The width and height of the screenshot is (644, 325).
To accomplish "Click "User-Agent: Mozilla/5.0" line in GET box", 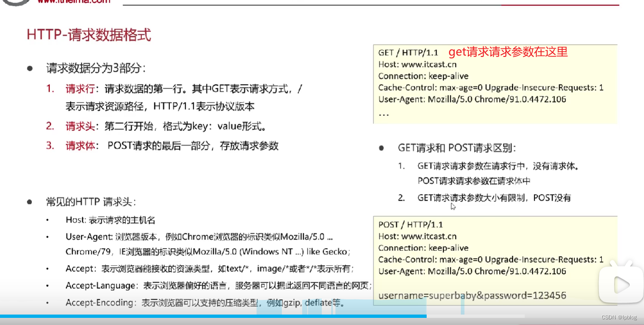I will (472, 99).
